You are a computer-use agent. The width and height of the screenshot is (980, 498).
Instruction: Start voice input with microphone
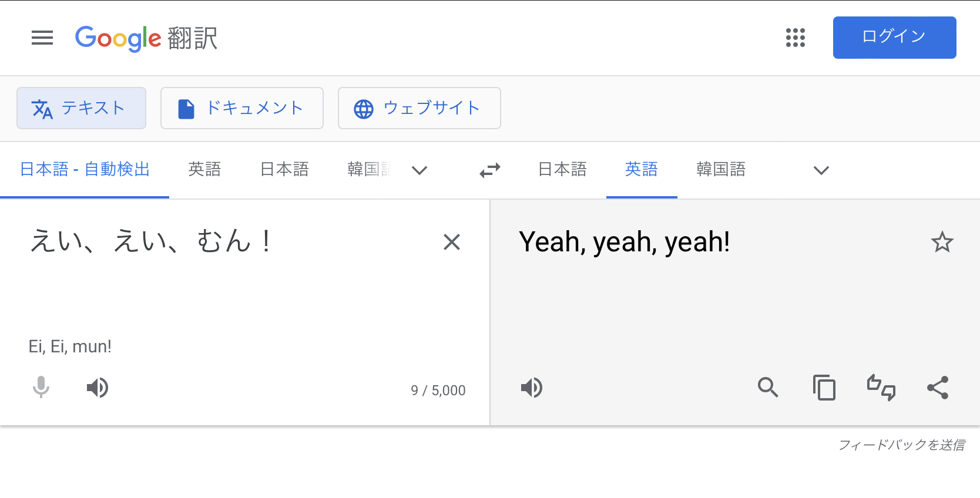click(x=41, y=388)
